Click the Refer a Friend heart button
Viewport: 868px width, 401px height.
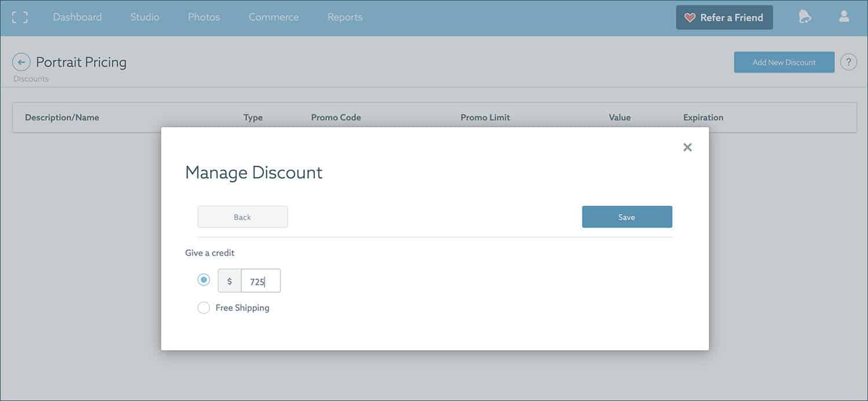724,18
